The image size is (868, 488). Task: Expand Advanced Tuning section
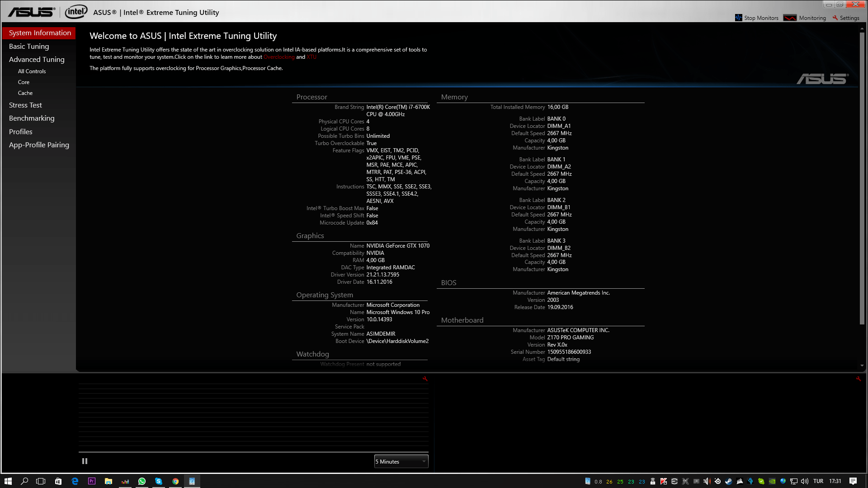pyautogui.click(x=37, y=60)
